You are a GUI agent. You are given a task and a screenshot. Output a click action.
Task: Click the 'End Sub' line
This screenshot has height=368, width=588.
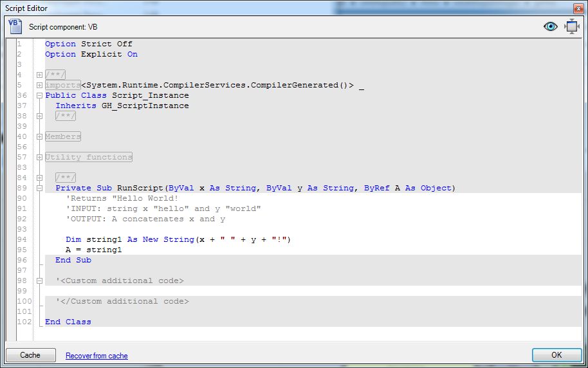click(x=73, y=260)
